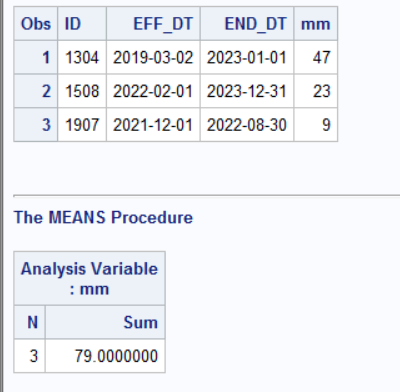The height and width of the screenshot is (392, 400).
Task: Select ID cell 1907
Action: click(x=82, y=125)
